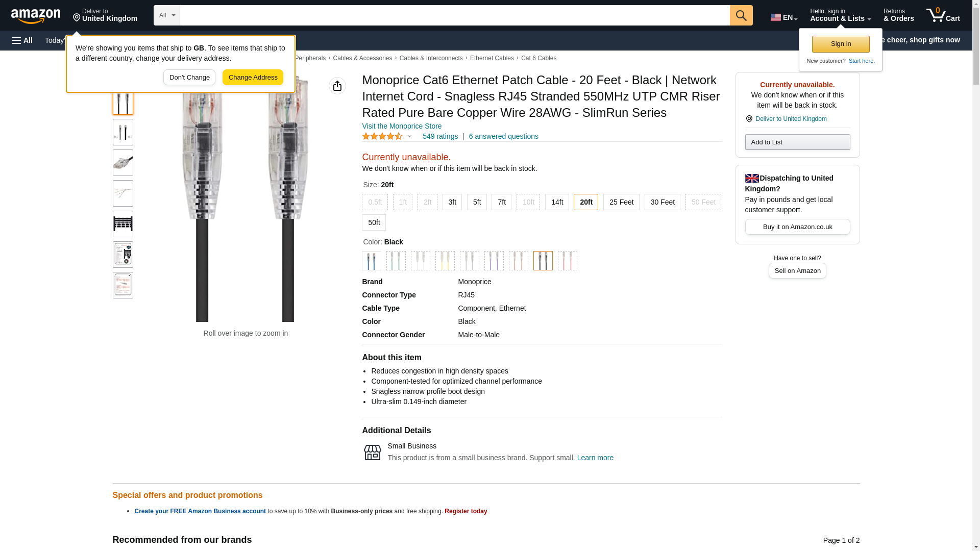Screen dimensions: 980x551
Task: Select the 25 Feet size option
Action: click(x=621, y=202)
